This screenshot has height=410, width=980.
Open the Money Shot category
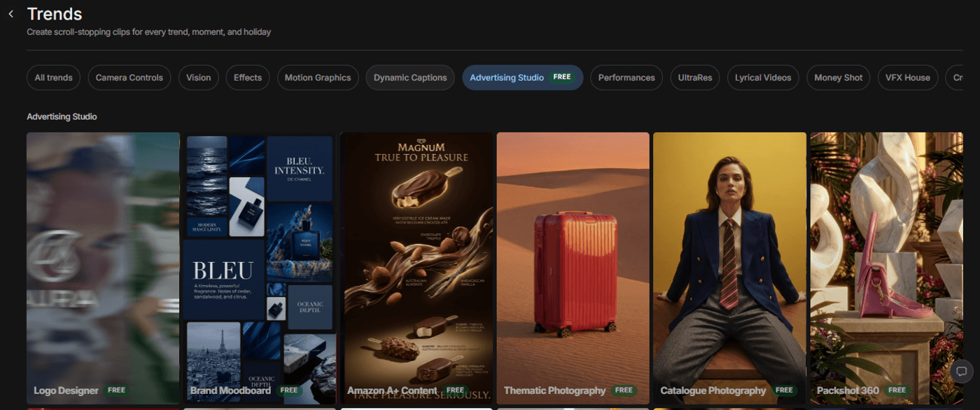838,78
